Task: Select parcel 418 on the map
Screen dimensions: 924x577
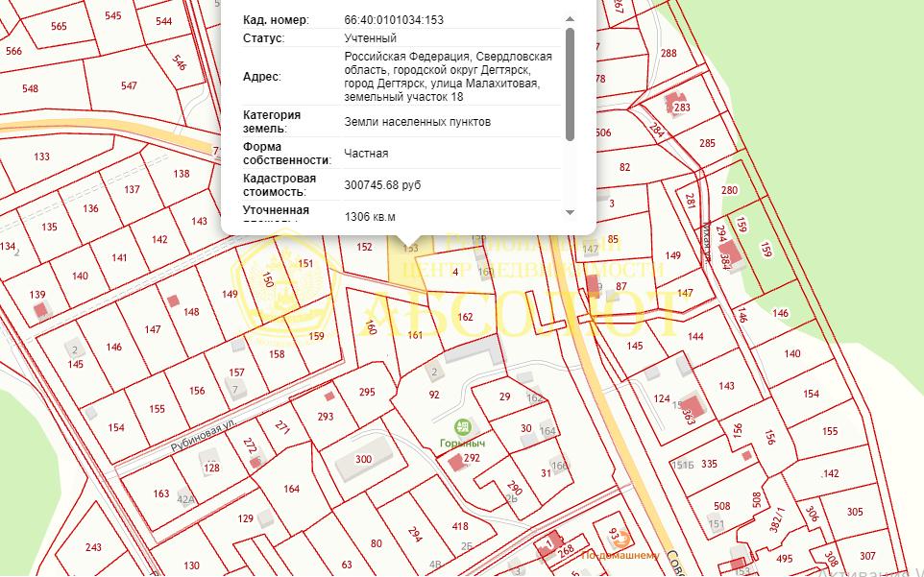Action: tap(460, 527)
